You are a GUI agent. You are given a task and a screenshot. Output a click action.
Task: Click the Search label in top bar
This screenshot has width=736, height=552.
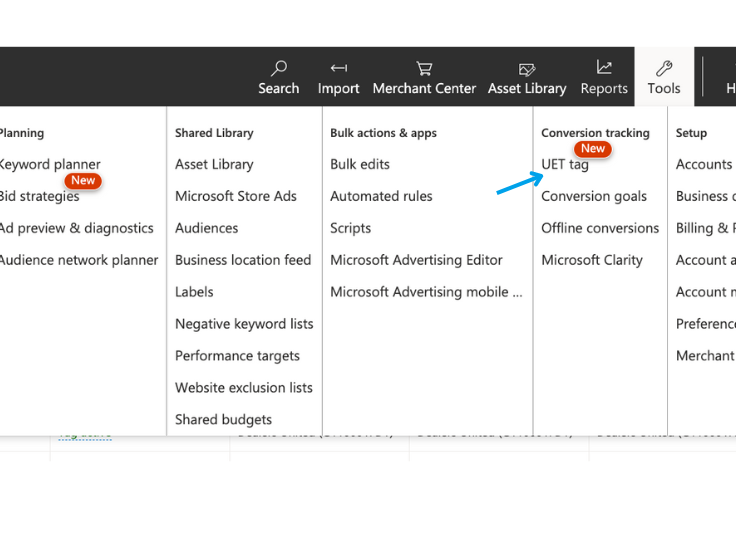click(278, 88)
